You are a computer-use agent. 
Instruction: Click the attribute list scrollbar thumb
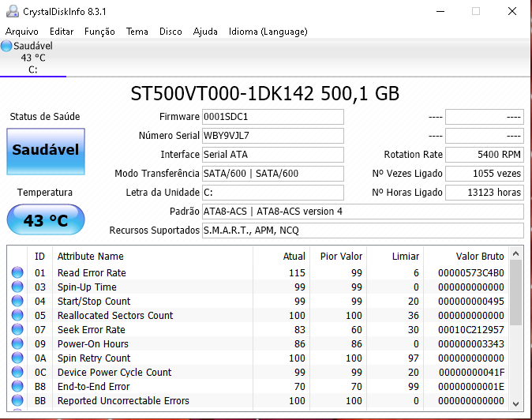click(515, 293)
